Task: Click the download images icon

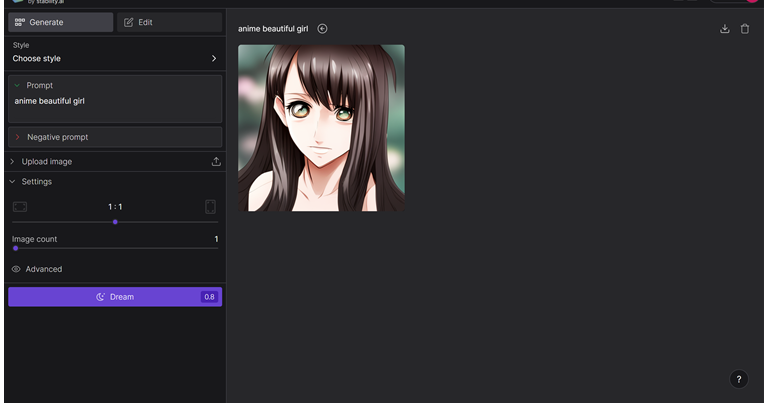Action: pyautogui.click(x=725, y=29)
